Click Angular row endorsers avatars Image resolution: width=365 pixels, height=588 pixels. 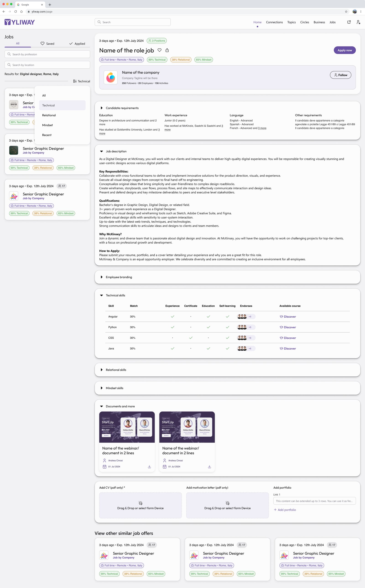click(242, 316)
